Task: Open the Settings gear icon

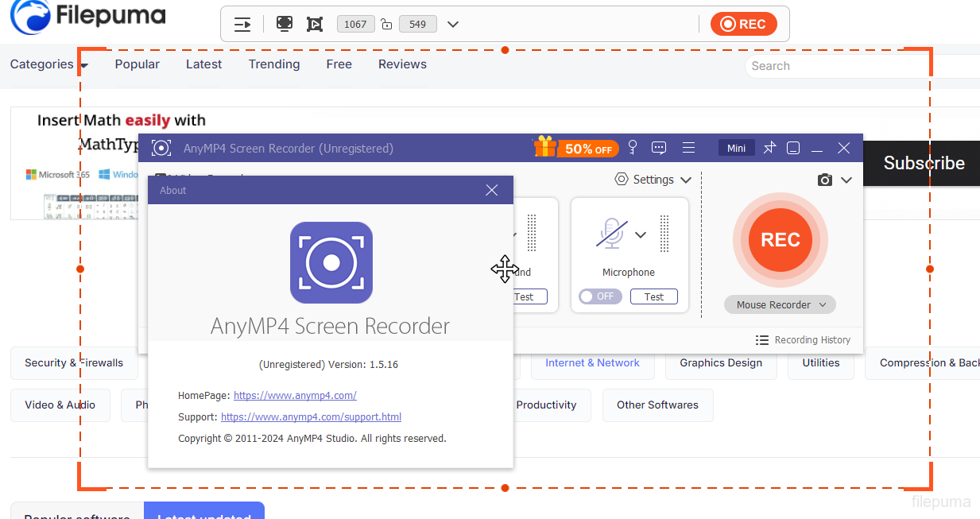Action: 622,180
